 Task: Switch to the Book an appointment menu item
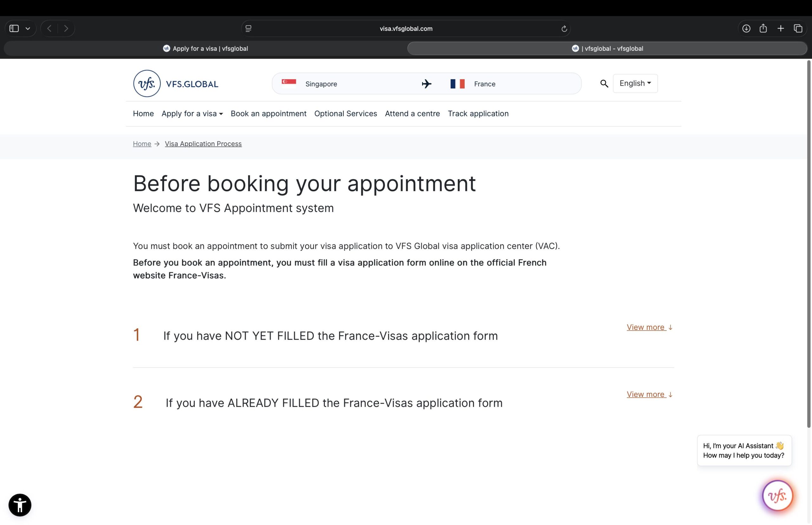(x=269, y=113)
